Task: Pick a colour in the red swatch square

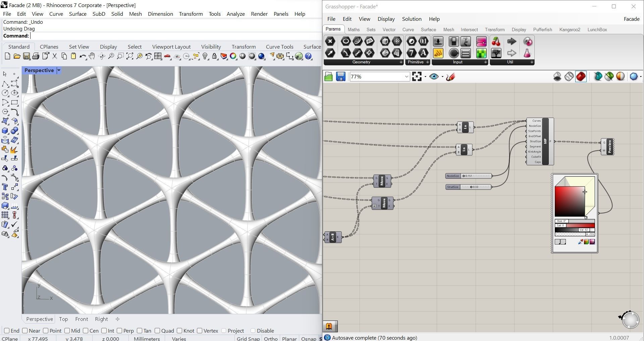Action: tap(570, 202)
